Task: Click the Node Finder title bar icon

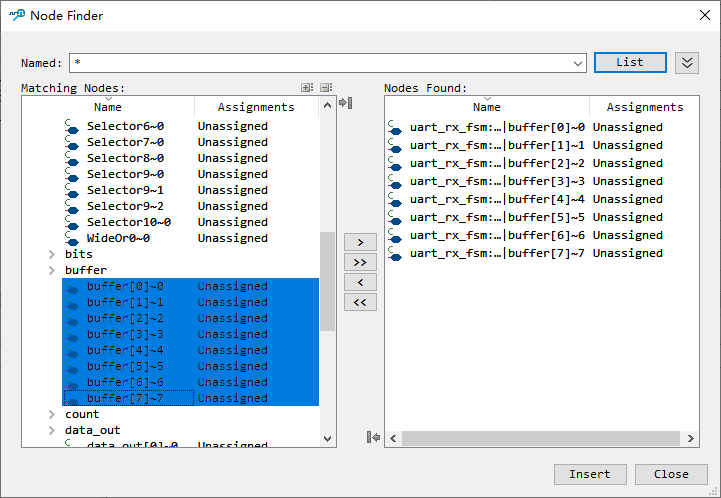Action: [x=17, y=15]
